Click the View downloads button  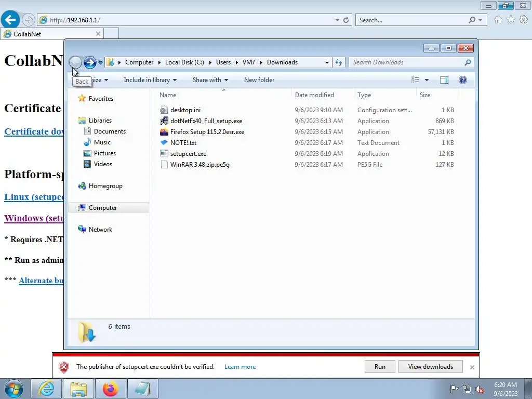pyautogui.click(x=431, y=367)
